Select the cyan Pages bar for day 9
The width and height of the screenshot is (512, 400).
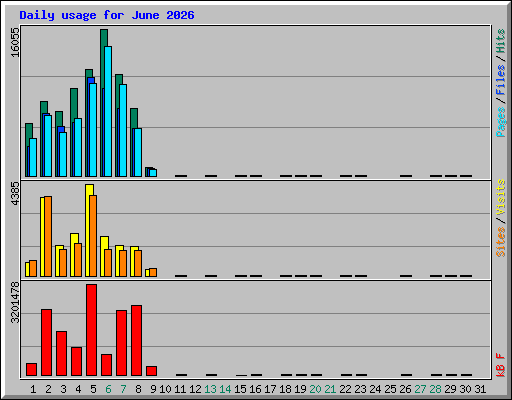click(x=153, y=173)
